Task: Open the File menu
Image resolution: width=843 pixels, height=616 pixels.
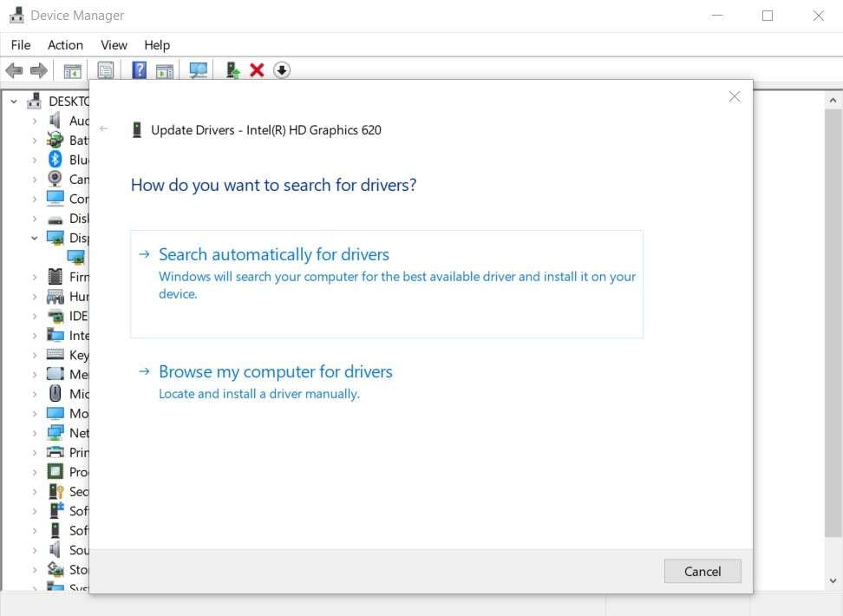Action: click(21, 45)
